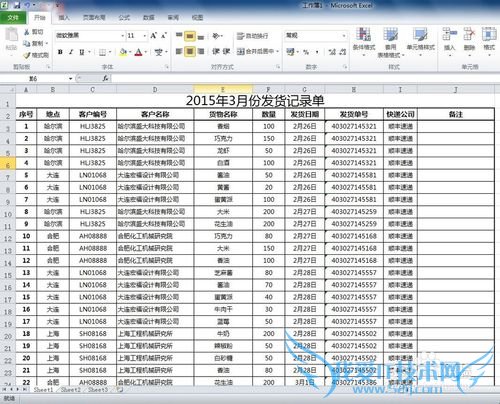
Task: Click the save icon in quick access
Action: coord(17,5)
